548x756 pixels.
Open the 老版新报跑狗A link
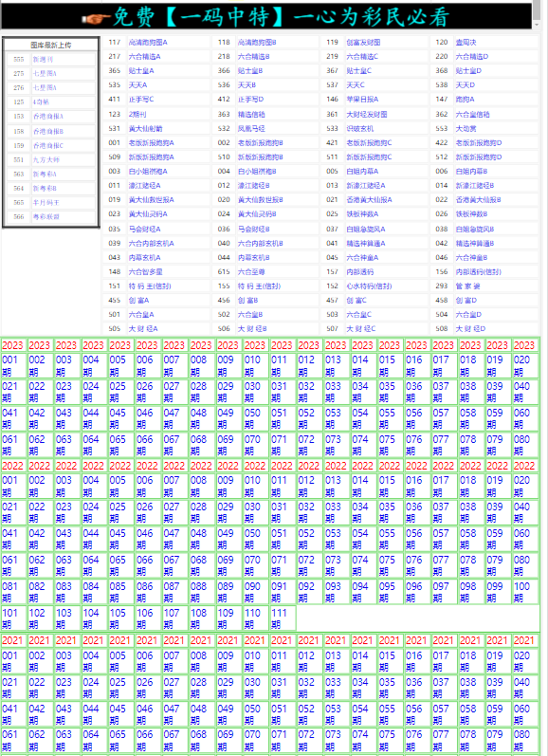(x=152, y=143)
